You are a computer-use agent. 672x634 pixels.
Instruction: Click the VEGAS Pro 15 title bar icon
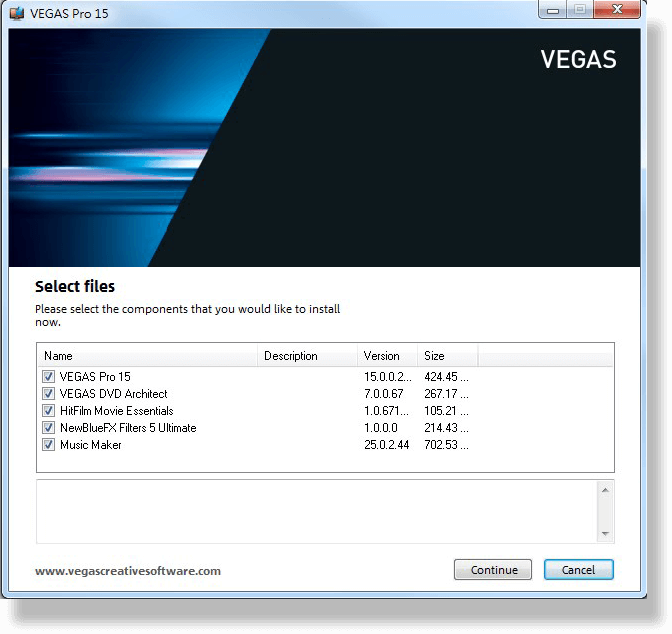click(x=17, y=13)
